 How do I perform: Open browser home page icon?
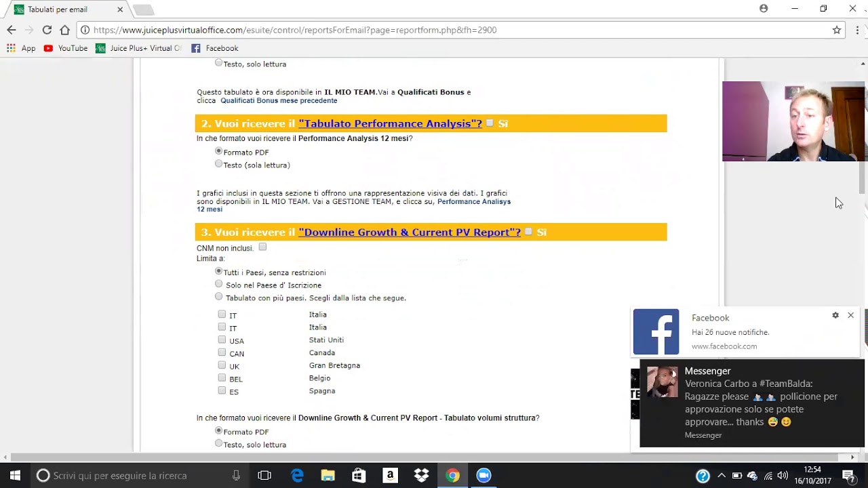pyautogui.click(x=64, y=30)
